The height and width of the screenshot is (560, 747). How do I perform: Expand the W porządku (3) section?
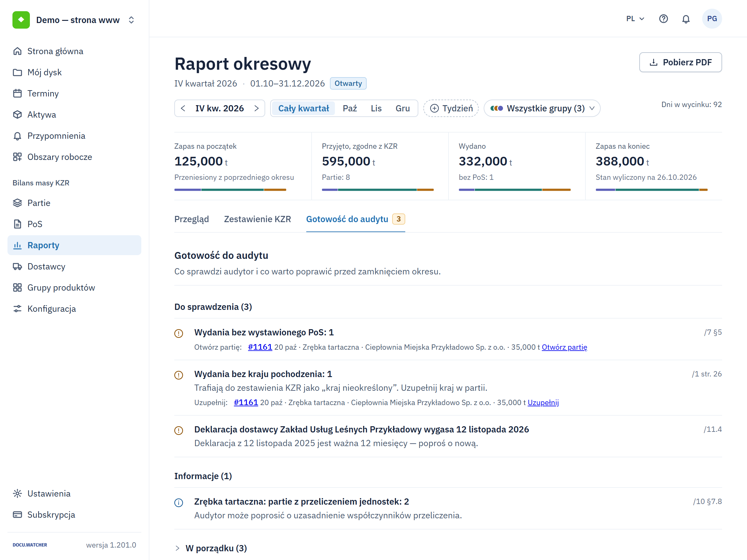pyautogui.click(x=211, y=548)
